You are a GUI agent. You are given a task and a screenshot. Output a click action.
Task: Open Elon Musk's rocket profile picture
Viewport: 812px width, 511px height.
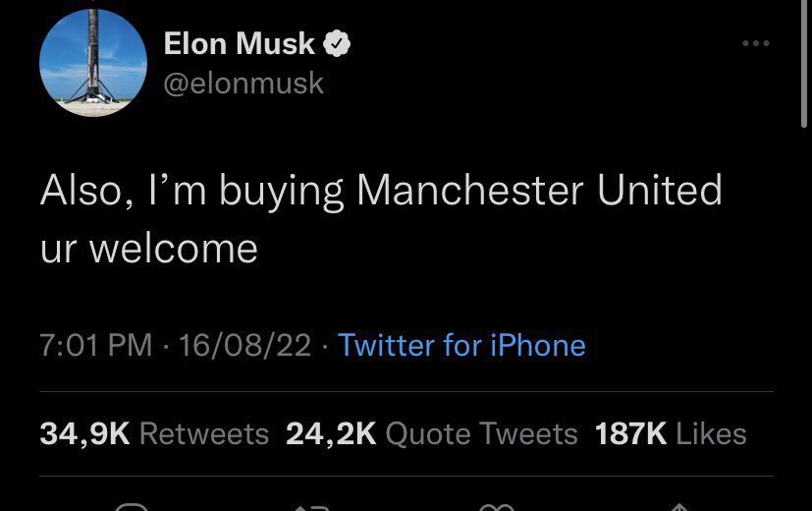93,64
